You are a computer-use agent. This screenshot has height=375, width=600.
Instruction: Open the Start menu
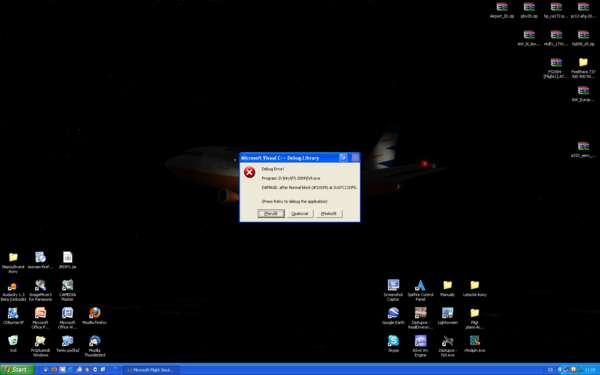17,370
